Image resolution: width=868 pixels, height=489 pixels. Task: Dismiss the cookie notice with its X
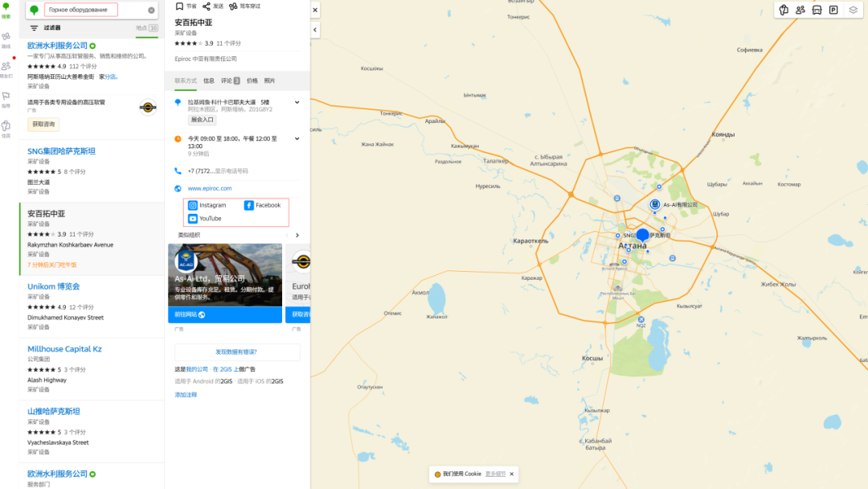tap(511, 474)
